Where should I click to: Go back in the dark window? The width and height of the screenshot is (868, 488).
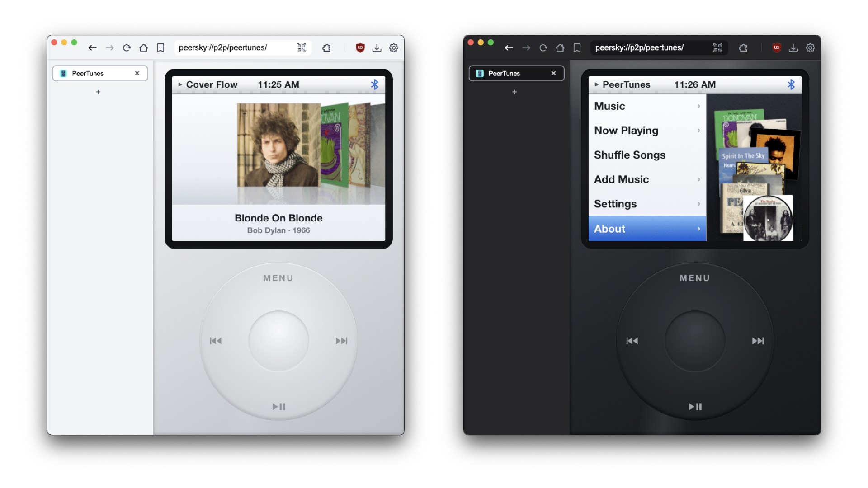[509, 48]
